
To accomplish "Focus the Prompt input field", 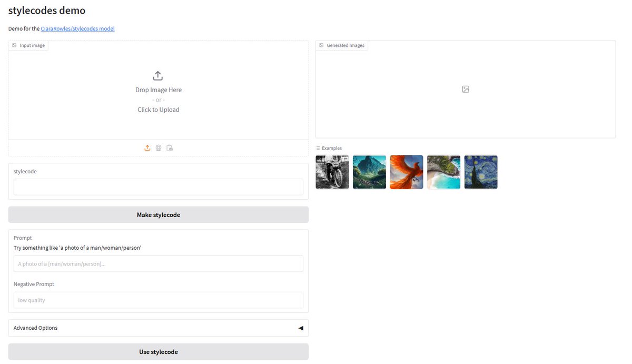I will pos(159,263).
